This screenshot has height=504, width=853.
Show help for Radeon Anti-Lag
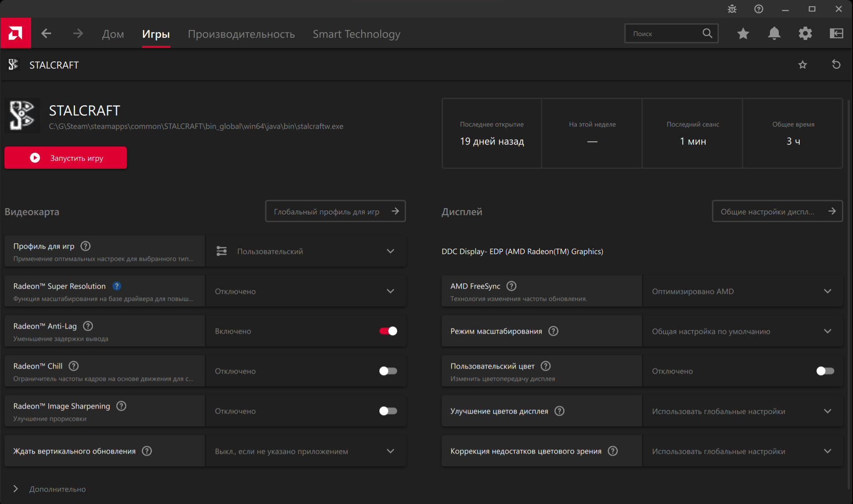coord(88,326)
